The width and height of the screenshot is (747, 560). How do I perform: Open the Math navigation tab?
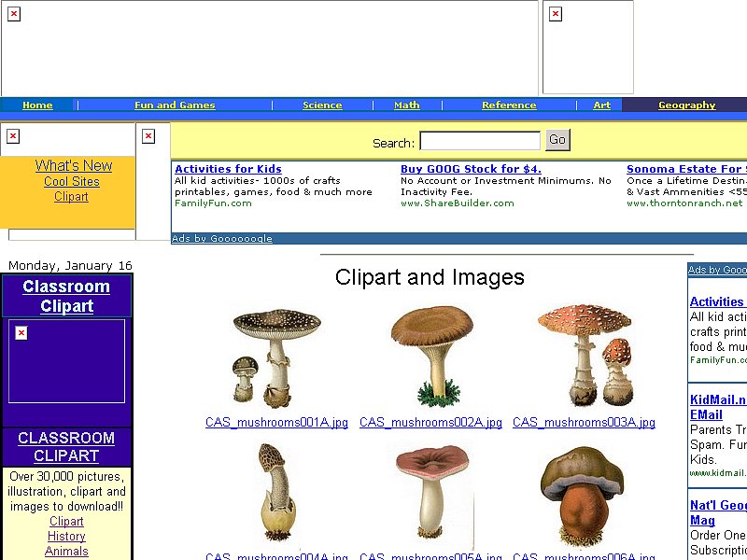[x=407, y=105]
